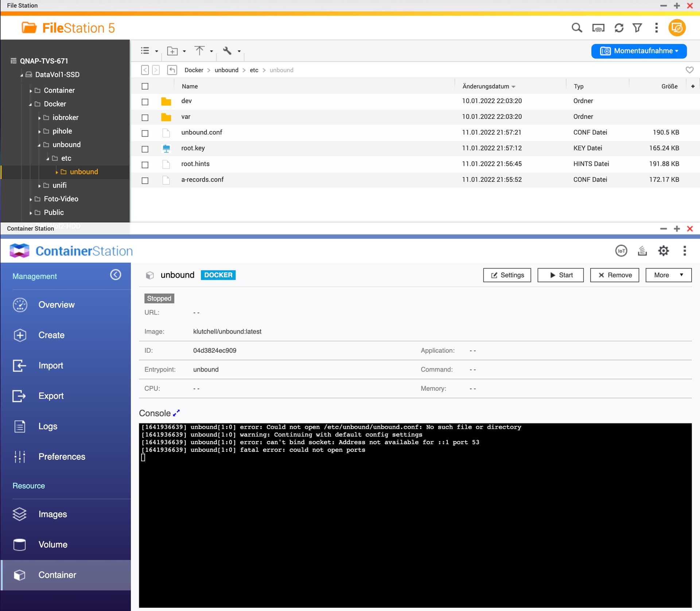Screen dimensions: 700x611
Task: Click inside the console terminal
Action: (x=415, y=515)
